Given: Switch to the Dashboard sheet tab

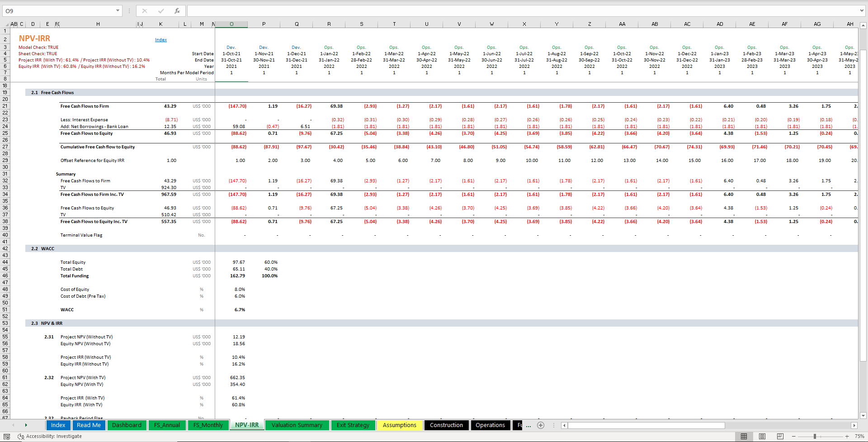Looking at the screenshot, I should pyautogui.click(x=127, y=425).
